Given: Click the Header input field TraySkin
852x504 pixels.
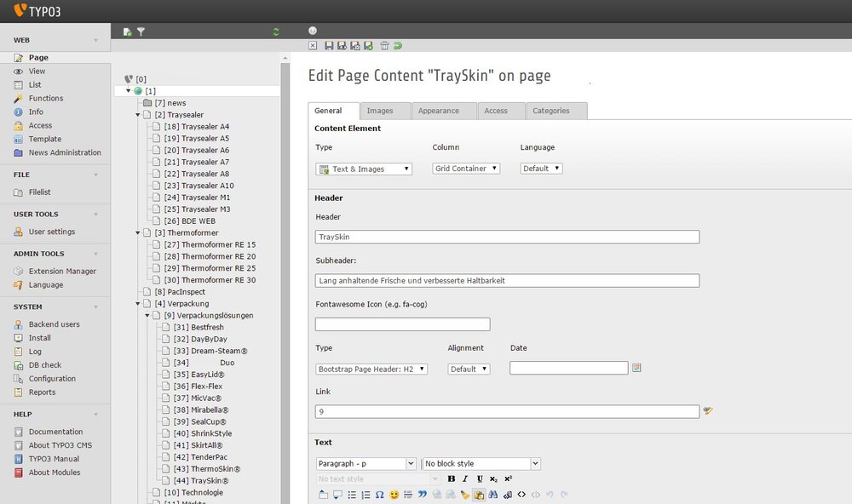Looking at the screenshot, I should 507,237.
